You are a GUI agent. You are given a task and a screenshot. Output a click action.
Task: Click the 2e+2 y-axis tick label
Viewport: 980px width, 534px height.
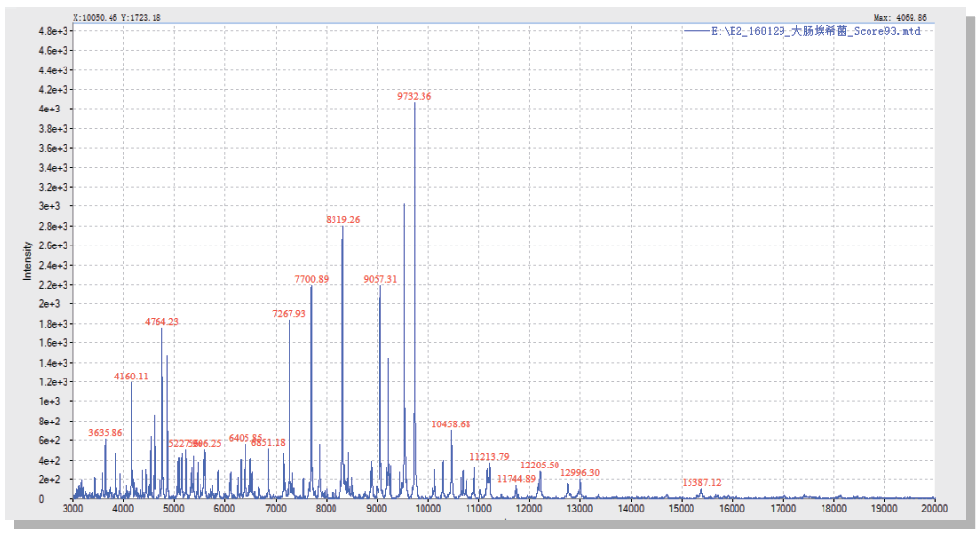(x=49, y=480)
